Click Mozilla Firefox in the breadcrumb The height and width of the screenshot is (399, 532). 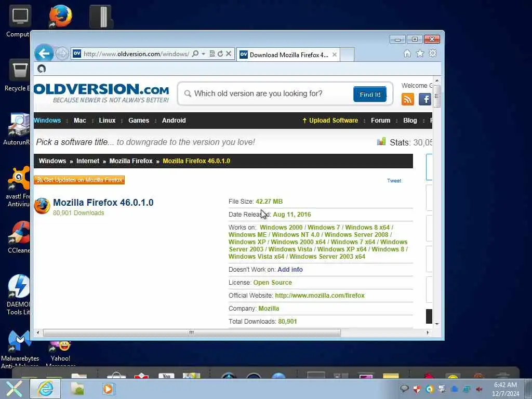point(131,161)
